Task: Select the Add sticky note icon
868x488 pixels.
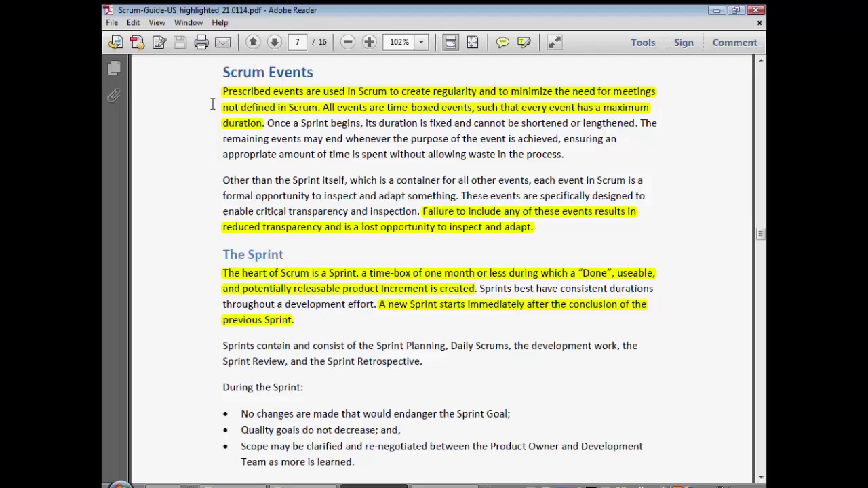Action: point(502,42)
